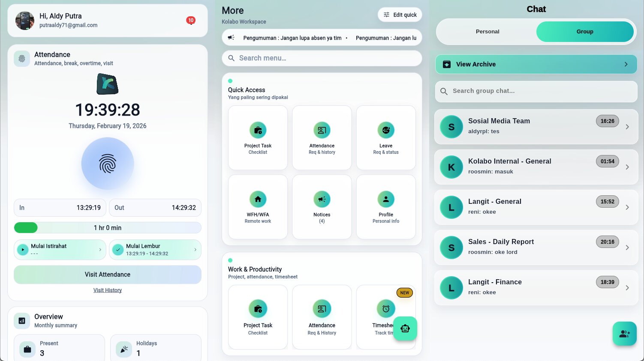
Task: Expand Langit - Finance chat chevron
Action: (627, 288)
